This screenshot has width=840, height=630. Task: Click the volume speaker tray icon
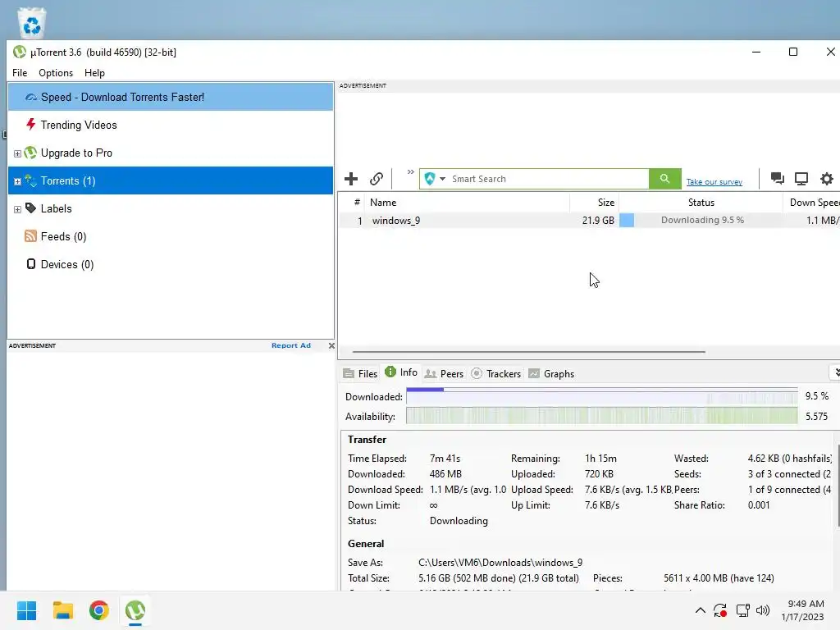763,610
